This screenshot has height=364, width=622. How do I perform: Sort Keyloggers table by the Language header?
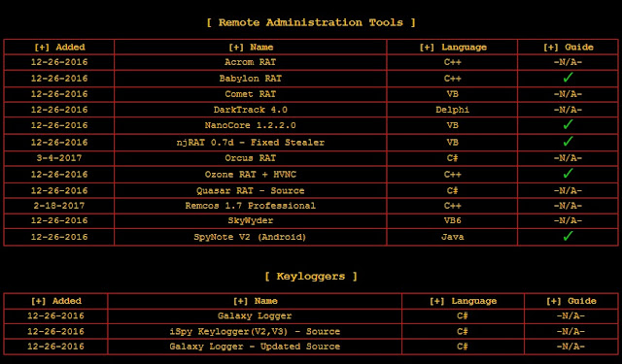click(x=463, y=301)
